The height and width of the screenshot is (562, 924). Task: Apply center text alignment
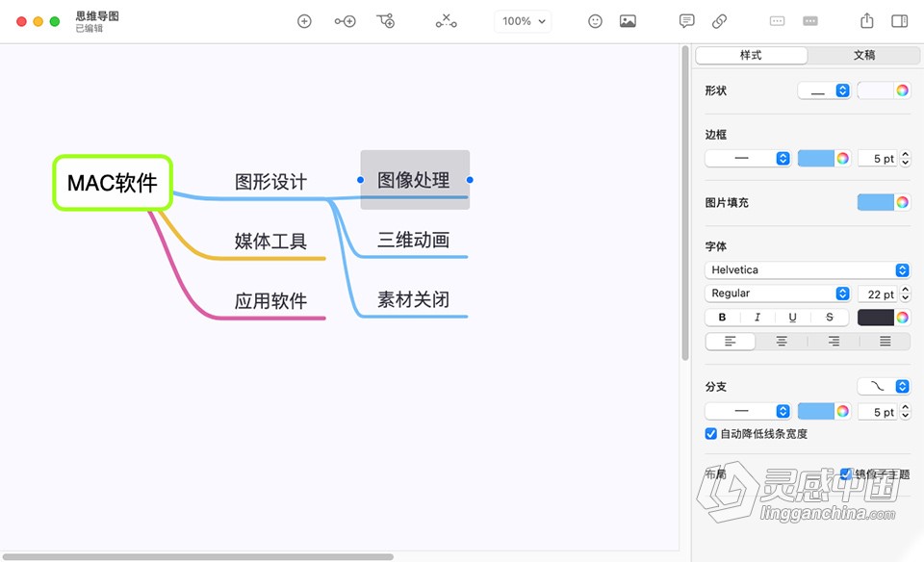[781, 341]
